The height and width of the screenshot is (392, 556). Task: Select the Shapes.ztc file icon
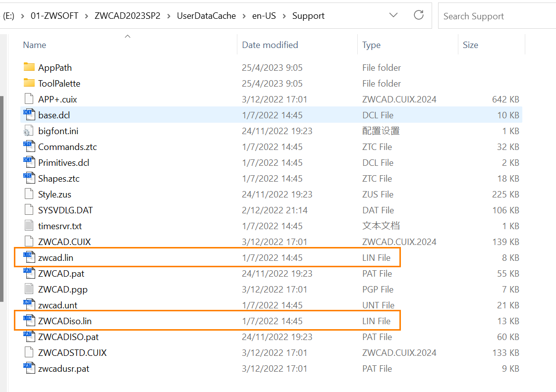(x=29, y=178)
